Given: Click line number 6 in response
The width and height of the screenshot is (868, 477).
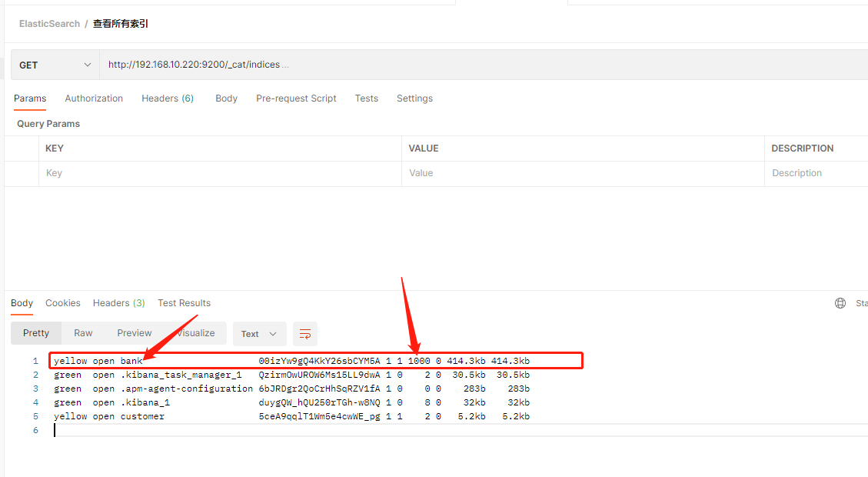Looking at the screenshot, I should 35,431.
